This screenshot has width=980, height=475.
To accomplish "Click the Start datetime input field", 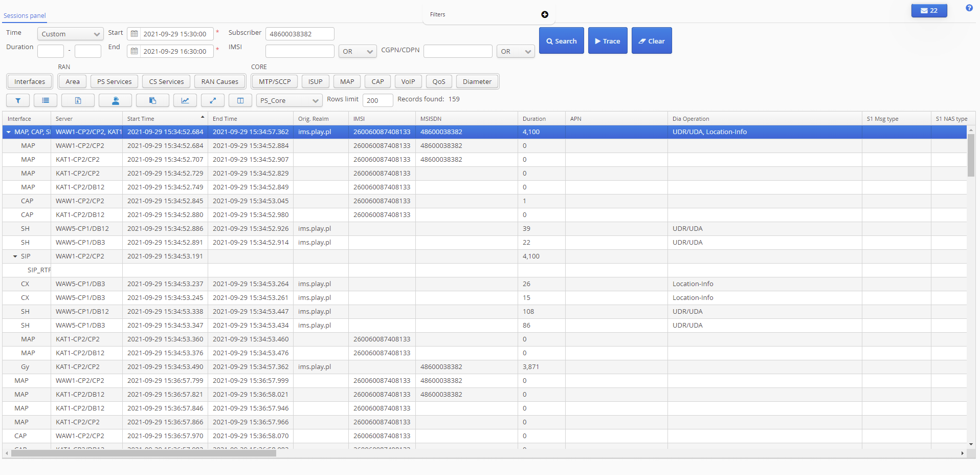I will pyautogui.click(x=176, y=34).
